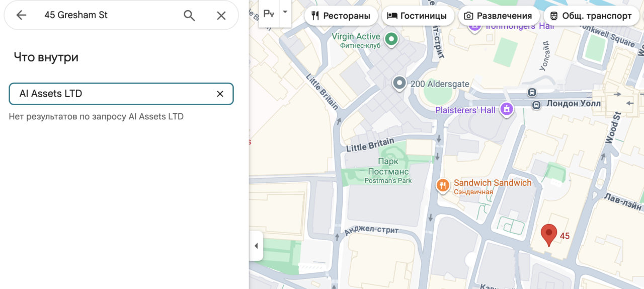The height and width of the screenshot is (289, 644).
Task: Collapse the side panel with arrow
Action: (x=256, y=246)
